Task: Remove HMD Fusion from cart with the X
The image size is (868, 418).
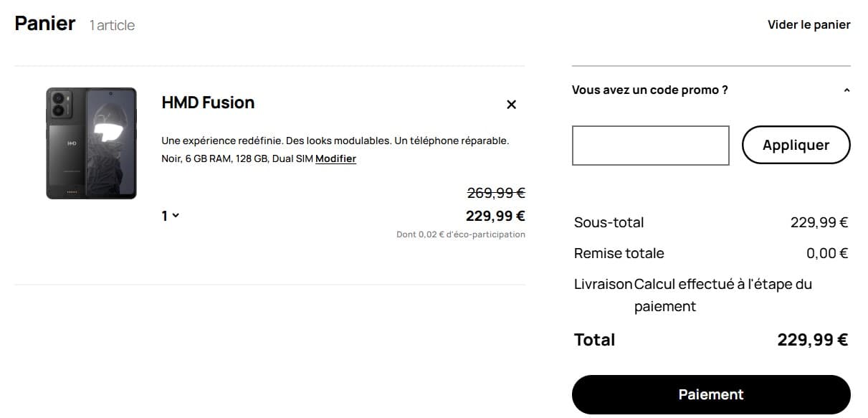Action: [x=511, y=105]
